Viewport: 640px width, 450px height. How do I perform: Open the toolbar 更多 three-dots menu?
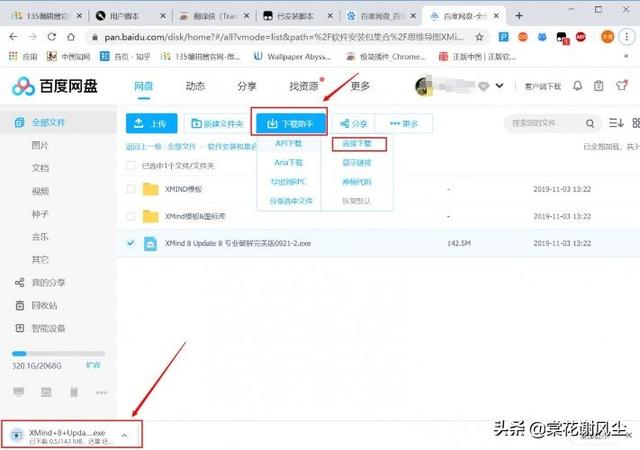coord(403,123)
